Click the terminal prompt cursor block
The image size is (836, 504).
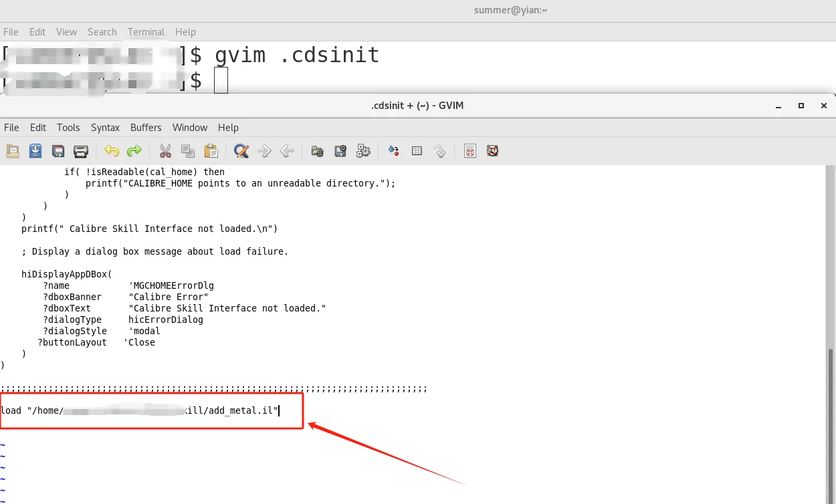pyautogui.click(x=221, y=80)
